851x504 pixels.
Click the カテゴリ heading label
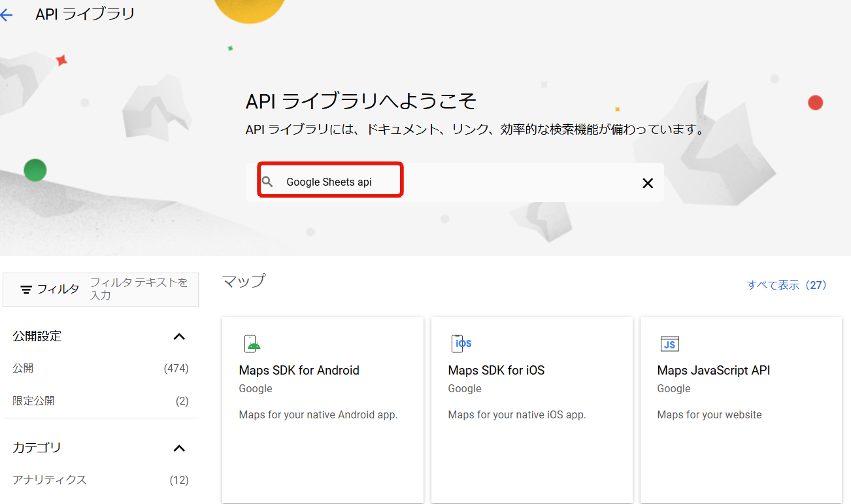pyautogui.click(x=37, y=448)
